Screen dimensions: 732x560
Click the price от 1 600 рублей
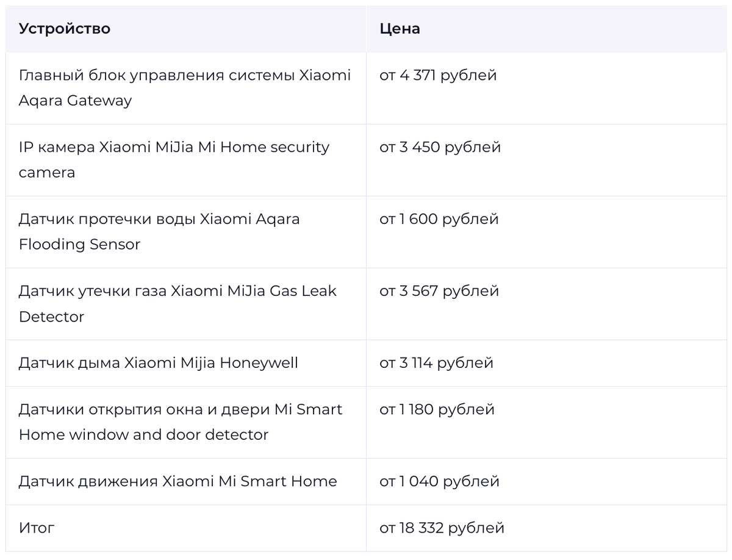click(439, 219)
